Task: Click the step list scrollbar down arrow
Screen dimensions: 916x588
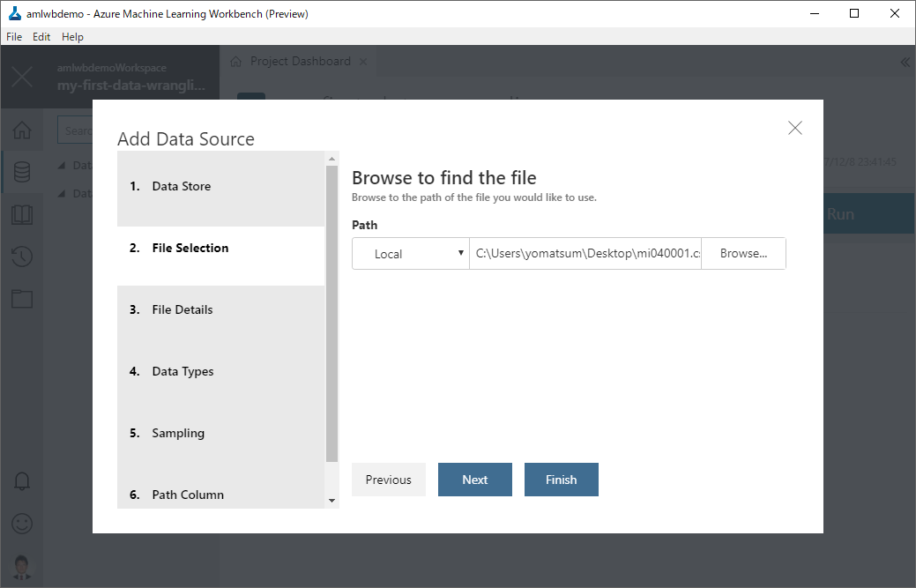Action: pyautogui.click(x=331, y=501)
